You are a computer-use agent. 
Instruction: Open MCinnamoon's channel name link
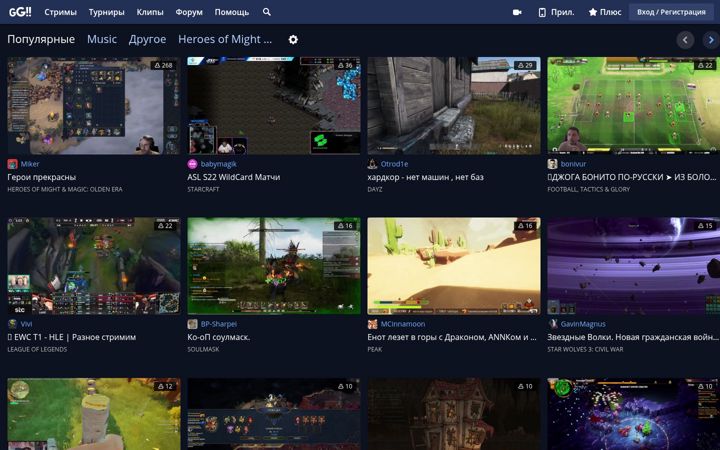pyautogui.click(x=403, y=324)
